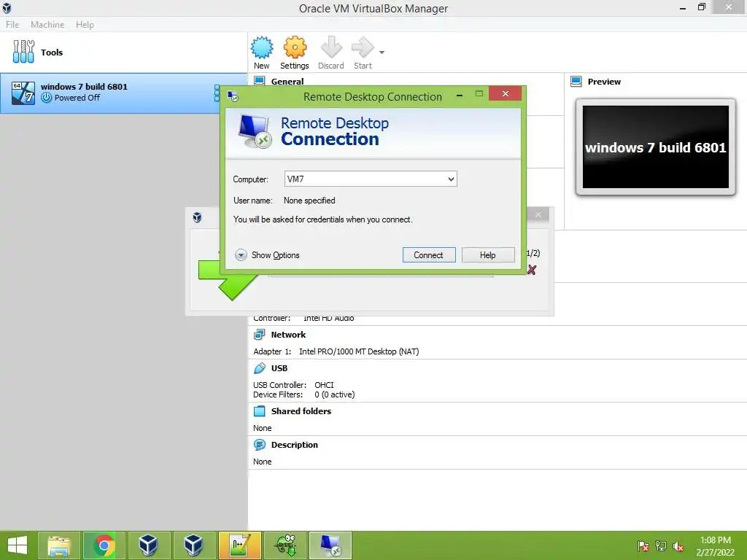Click the New virtual machine icon

(262, 47)
